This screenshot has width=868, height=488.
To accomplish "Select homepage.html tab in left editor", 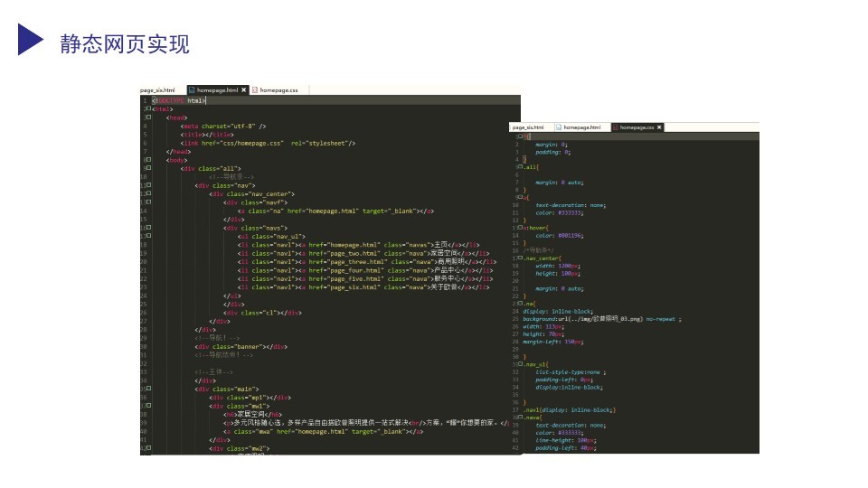I will [x=217, y=90].
